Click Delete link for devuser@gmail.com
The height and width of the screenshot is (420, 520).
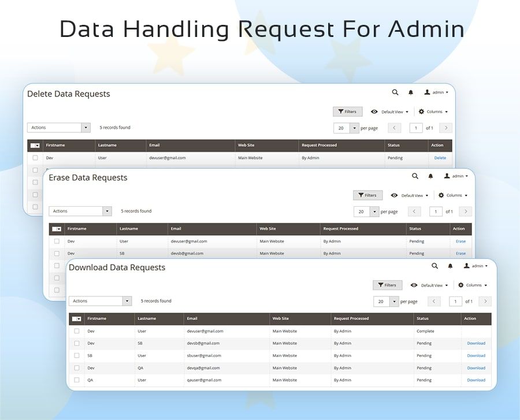(440, 158)
